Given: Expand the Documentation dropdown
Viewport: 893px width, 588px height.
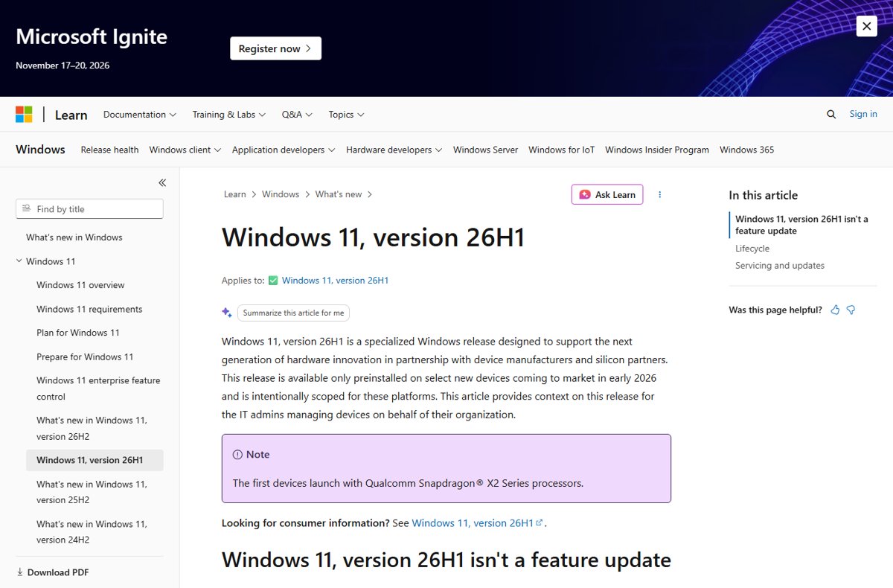Looking at the screenshot, I should point(140,115).
